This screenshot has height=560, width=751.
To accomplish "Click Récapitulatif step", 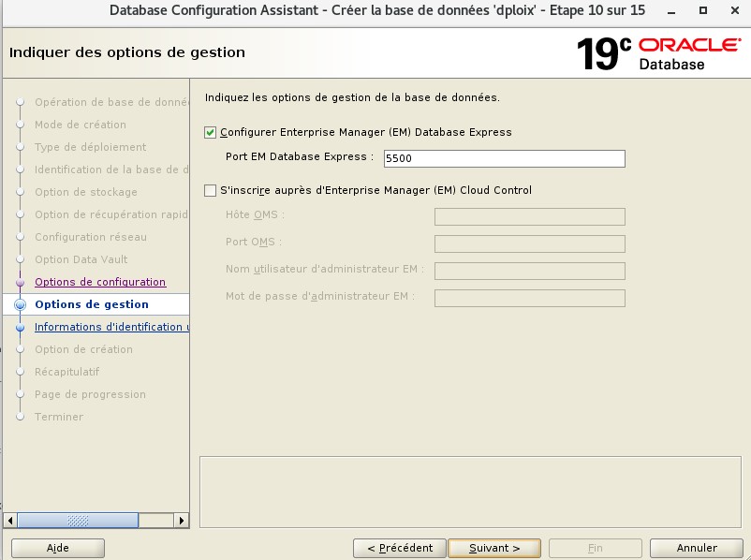I will click(x=67, y=372).
